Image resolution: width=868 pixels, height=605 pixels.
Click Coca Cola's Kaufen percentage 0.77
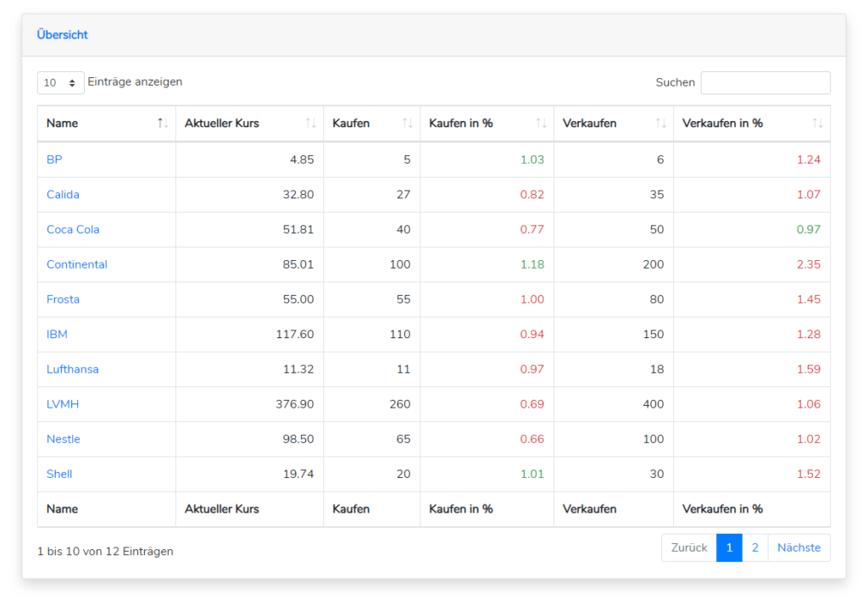pos(532,229)
